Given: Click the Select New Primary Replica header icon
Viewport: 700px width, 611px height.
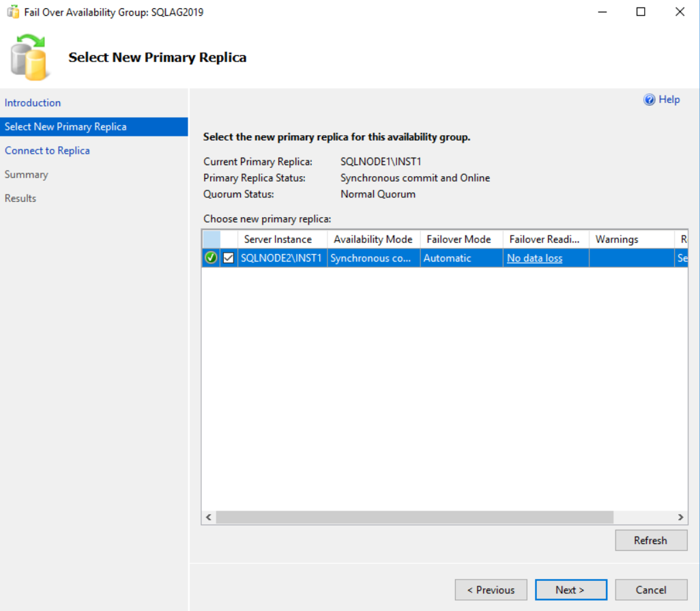Looking at the screenshot, I should coord(29,57).
